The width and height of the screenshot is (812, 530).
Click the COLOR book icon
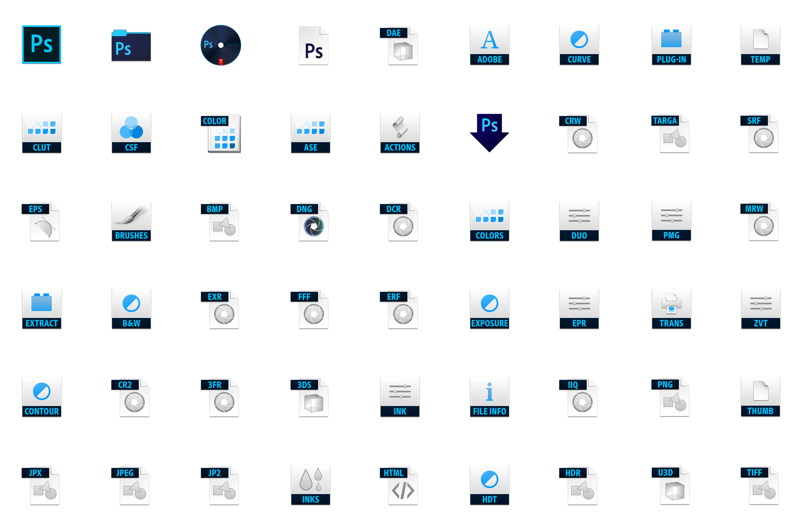pos(221,134)
